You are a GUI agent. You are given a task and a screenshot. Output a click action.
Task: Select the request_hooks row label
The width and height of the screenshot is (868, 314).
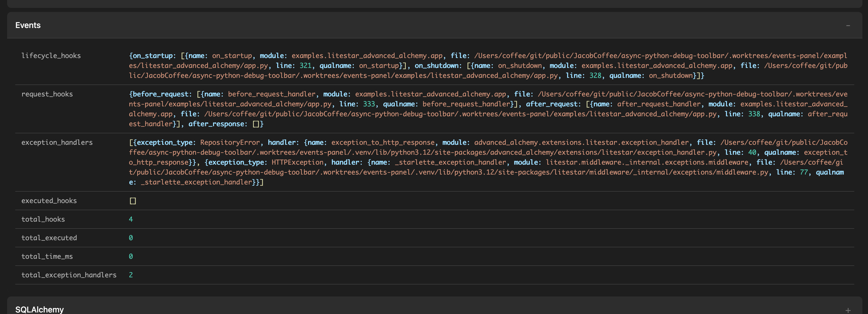click(47, 94)
